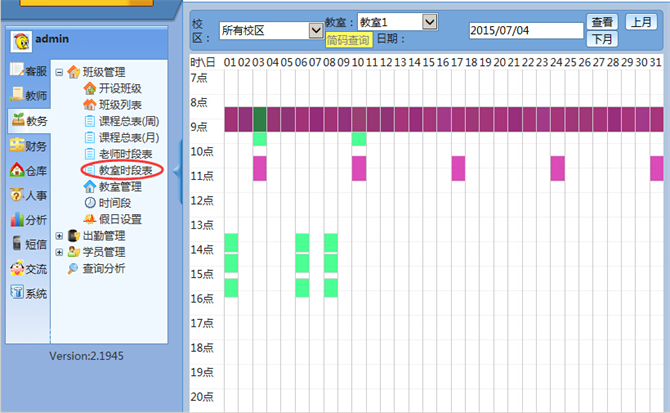Click the 简码查询 button
Image resolution: width=670 pixels, height=413 pixels.
[348, 40]
